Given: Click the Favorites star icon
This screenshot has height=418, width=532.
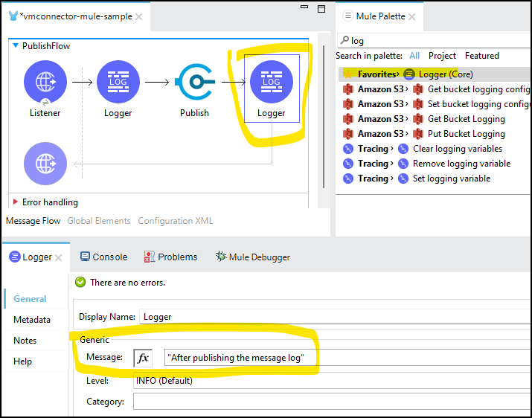Looking at the screenshot, I should 347,74.
